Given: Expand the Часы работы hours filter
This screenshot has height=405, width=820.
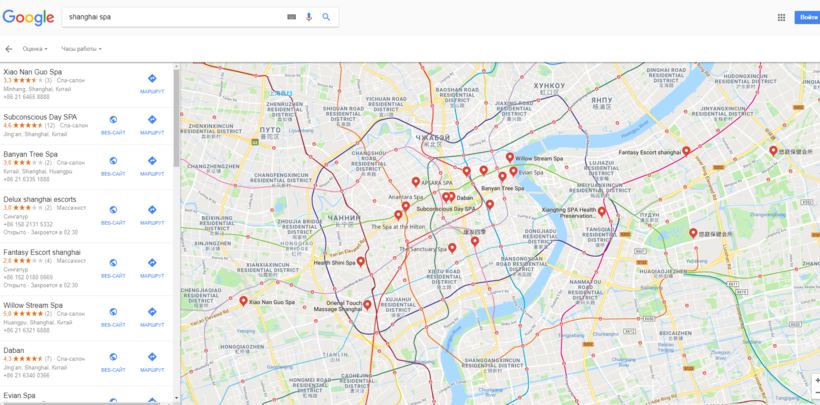Looking at the screenshot, I should point(81,48).
